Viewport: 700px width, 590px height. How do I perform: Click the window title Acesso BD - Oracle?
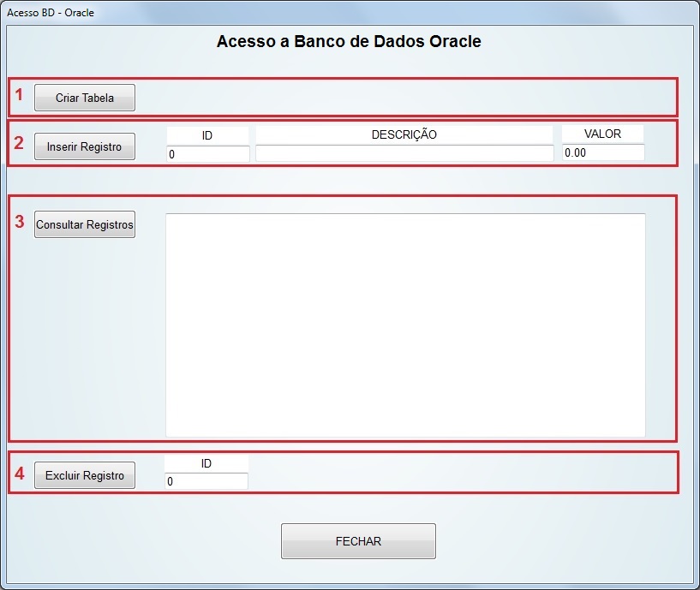[51, 13]
